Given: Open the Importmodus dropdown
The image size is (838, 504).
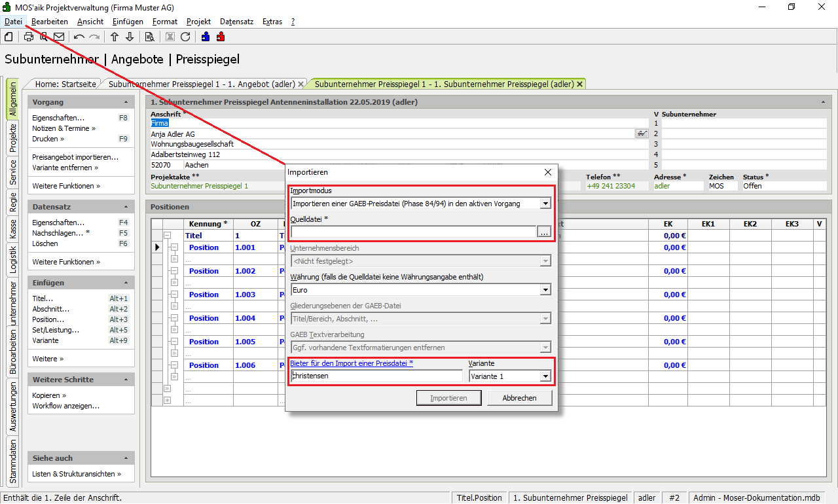Looking at the screenshot, I should [545, 204].
